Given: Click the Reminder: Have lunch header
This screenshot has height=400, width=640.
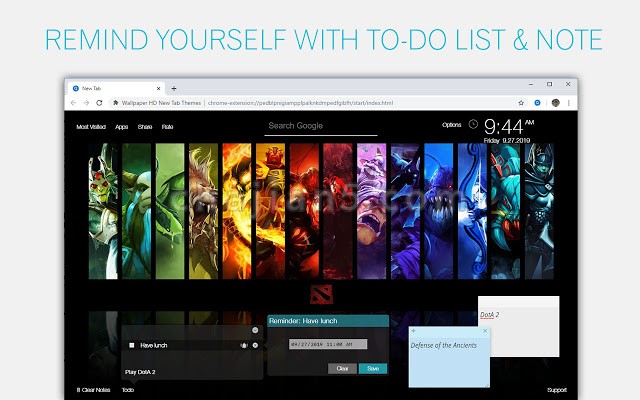Looking at the screenshot, I should pyautogui.click(x=328, y=321).
